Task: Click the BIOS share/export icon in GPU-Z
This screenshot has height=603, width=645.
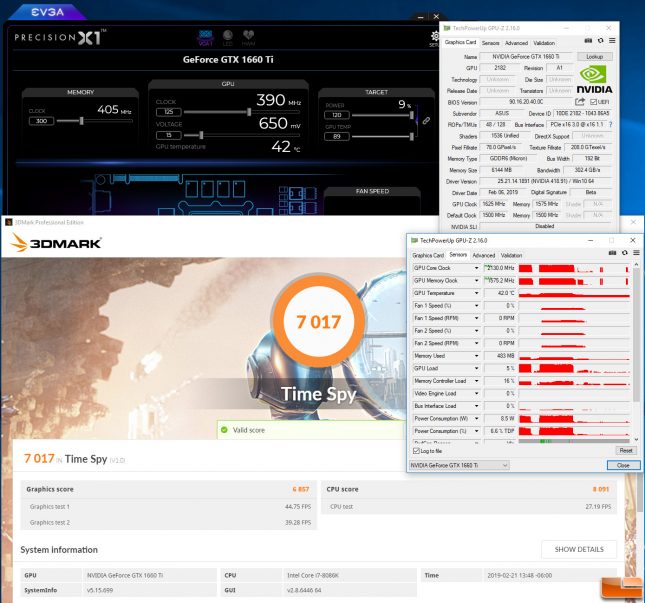Action: coord(580,102)
